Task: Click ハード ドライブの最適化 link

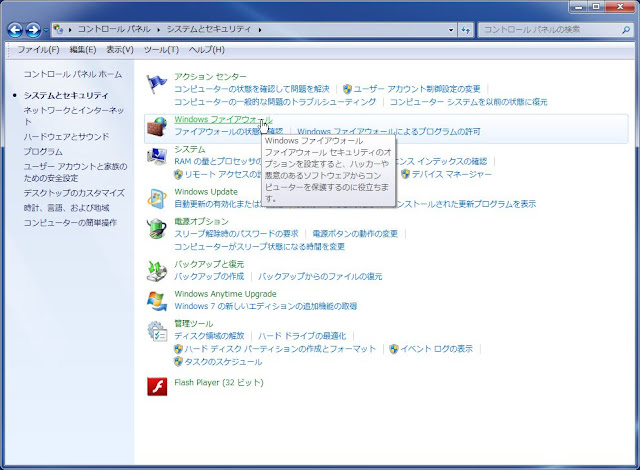Action: 302,336
